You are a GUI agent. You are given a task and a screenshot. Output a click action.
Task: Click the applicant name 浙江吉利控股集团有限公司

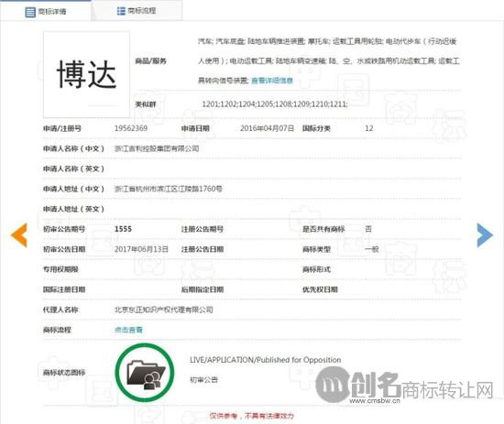pos(157,148)
